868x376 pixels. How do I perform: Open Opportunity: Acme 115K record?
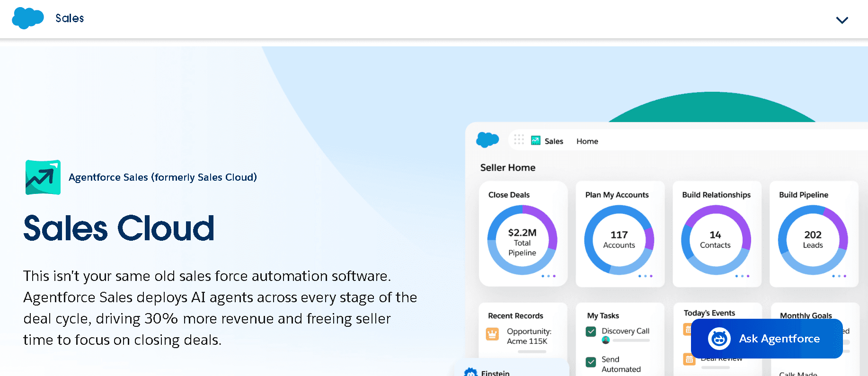click(529, 336)
